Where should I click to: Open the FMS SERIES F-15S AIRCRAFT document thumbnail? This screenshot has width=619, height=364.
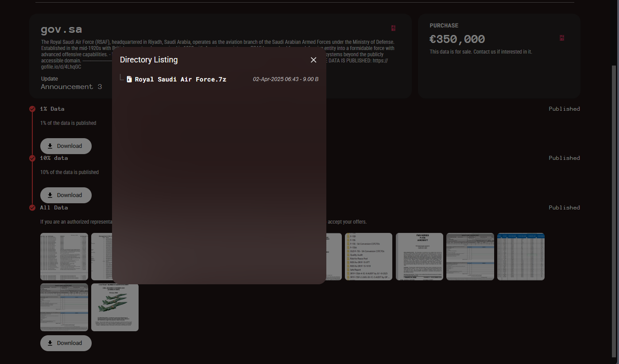click(419, 256)
